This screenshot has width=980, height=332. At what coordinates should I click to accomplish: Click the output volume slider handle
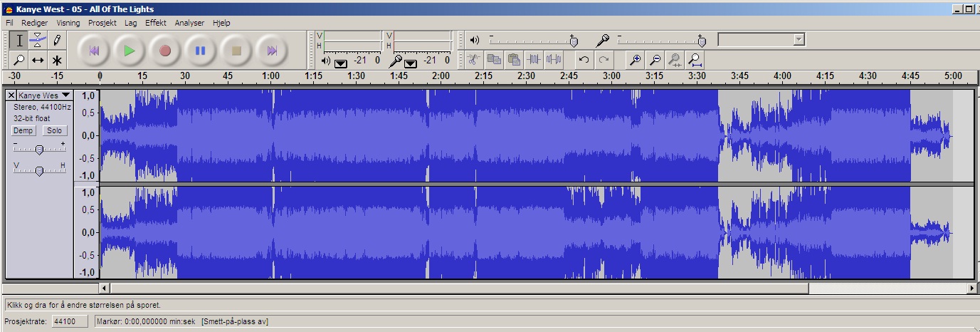(x=574, y=41)
